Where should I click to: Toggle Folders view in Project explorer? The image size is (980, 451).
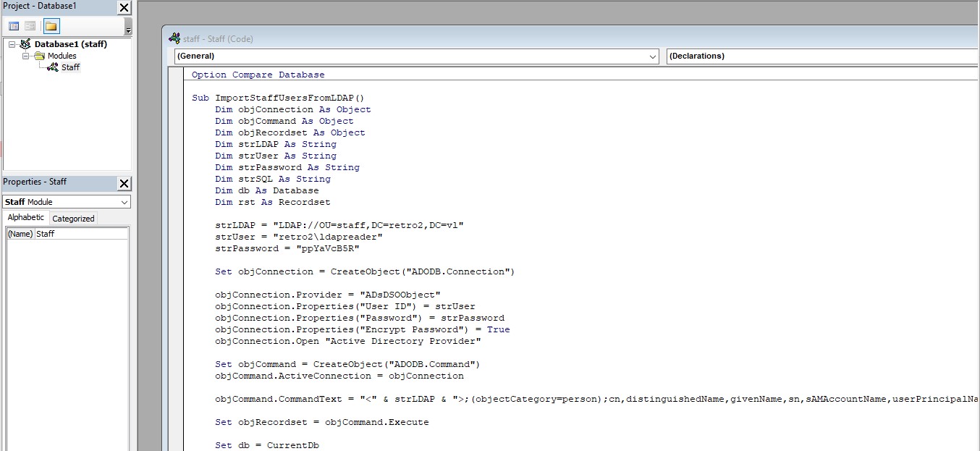51,26
